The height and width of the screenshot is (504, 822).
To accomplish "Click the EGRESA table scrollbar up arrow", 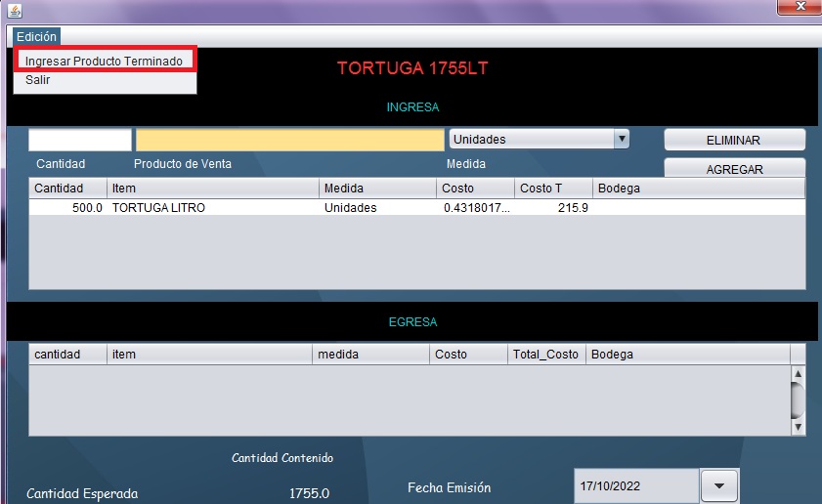I will coord(798,374).
